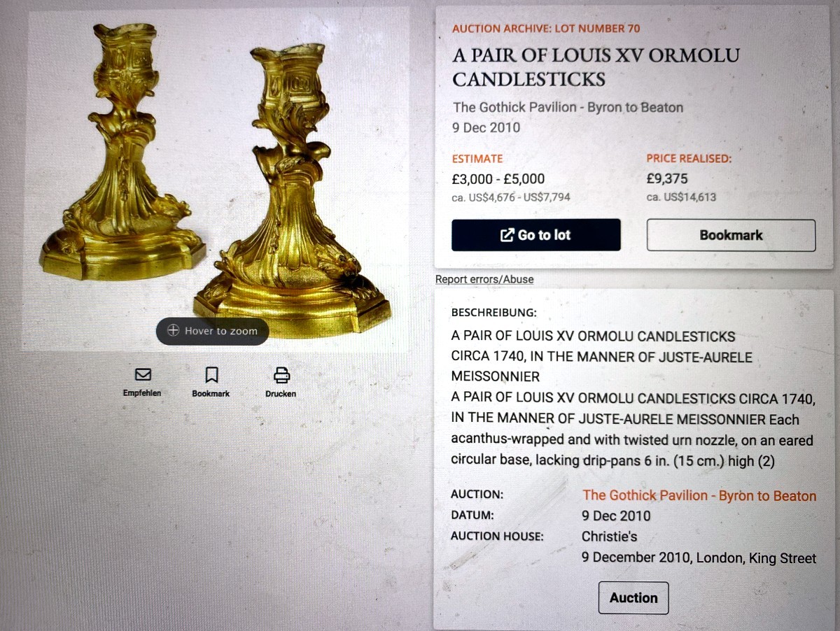Image resolution: width=840 pixels, height=631 pixels.
Task: Open the Report errors/Abuse link
Action: point(484,279)
